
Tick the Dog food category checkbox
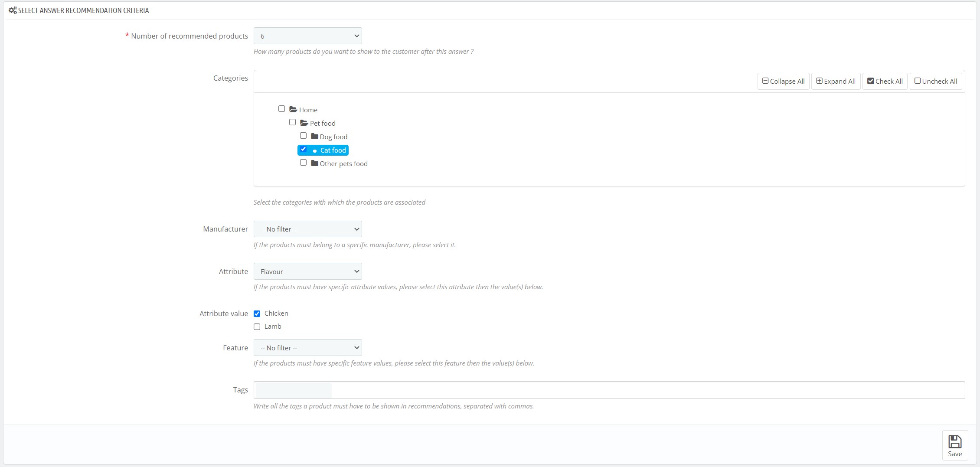click(x=304, y=136)
